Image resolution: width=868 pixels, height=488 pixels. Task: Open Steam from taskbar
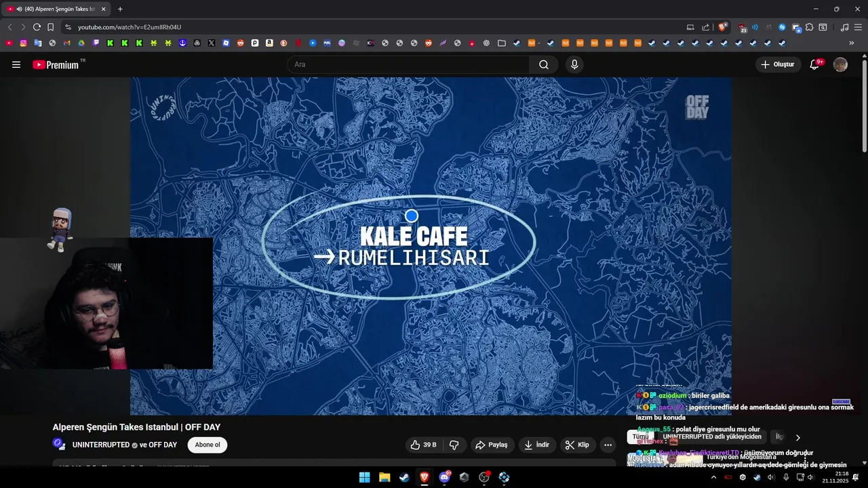coord(404,477)
